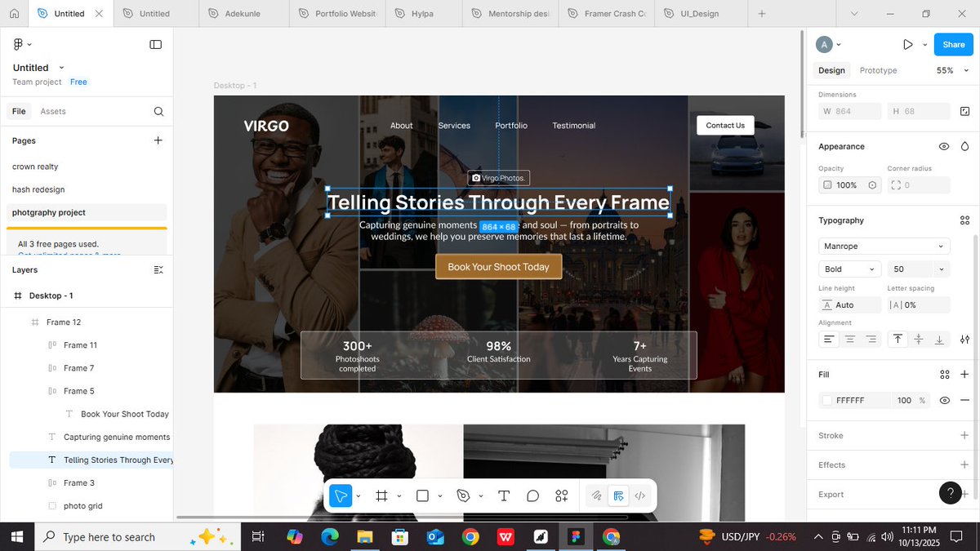Edit the fill opacity 100 field
Viewport: 980px width, 551px height.
click(x=904, y=401)
